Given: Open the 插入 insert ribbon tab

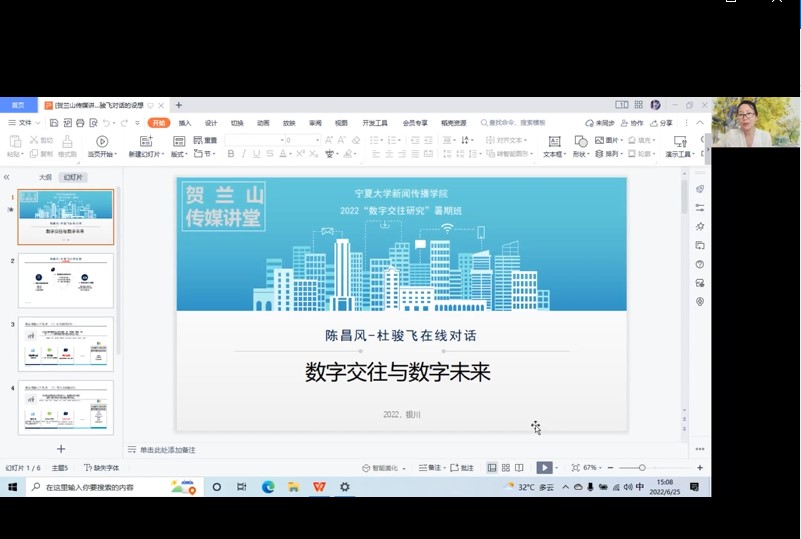Looking at the screenshot, I should (x=185, y=123).
